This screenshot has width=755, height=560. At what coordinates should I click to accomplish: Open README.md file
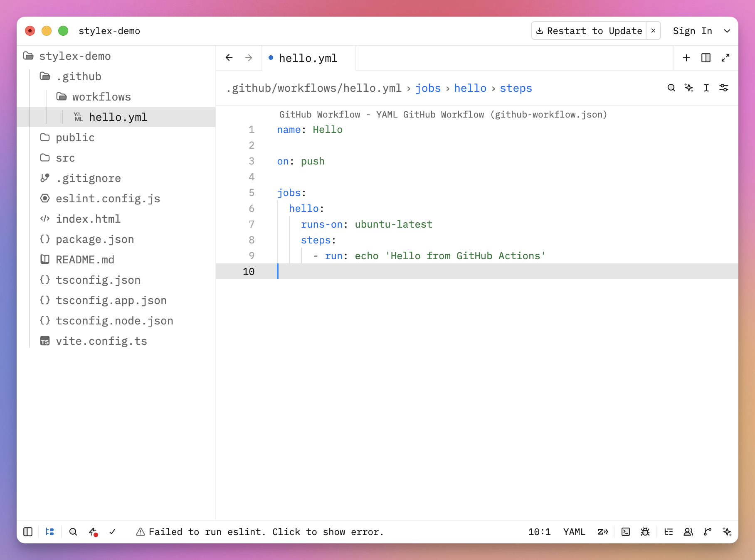click(x=116, y=260)
